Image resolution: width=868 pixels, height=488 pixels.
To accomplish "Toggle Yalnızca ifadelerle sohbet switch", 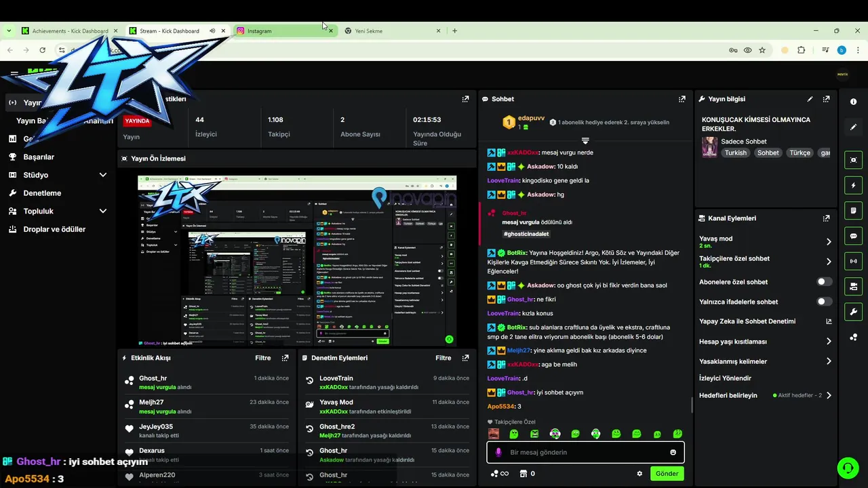I will pyautogui.click(x=824, y=302).
